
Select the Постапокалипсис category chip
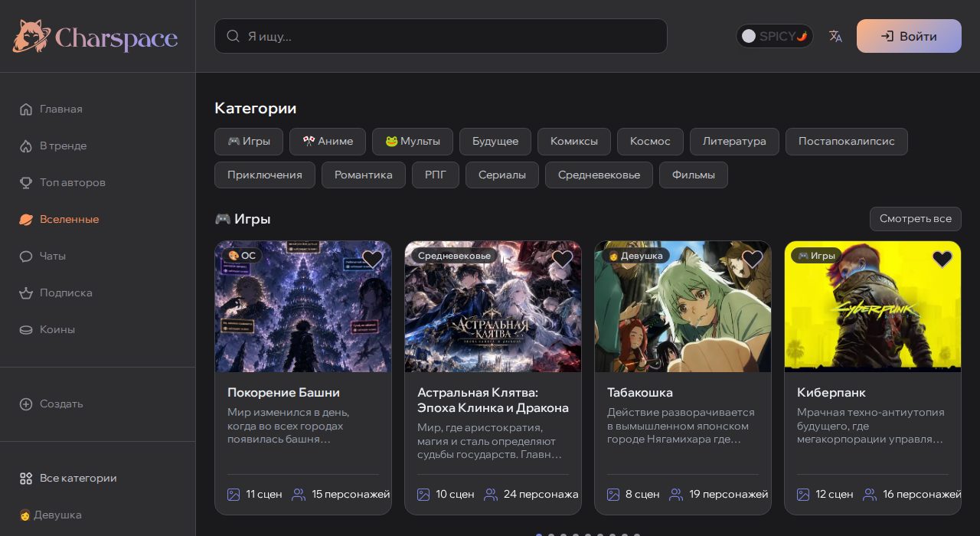[x=847, y=142]
